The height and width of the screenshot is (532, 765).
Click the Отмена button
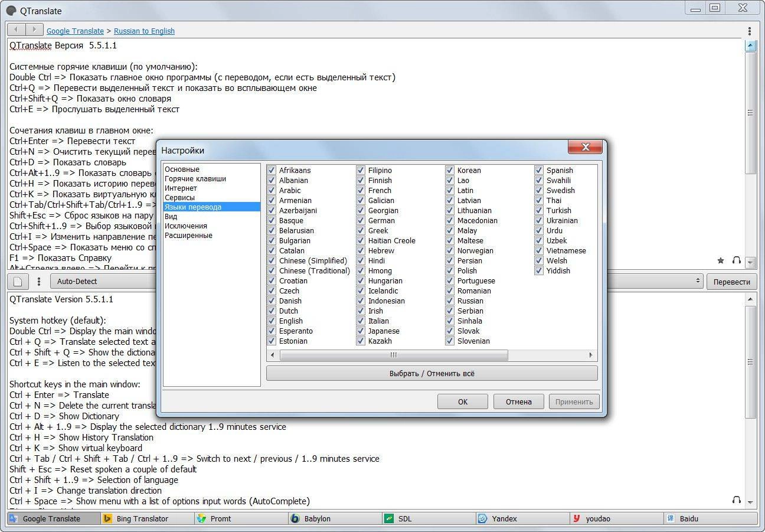518,402
